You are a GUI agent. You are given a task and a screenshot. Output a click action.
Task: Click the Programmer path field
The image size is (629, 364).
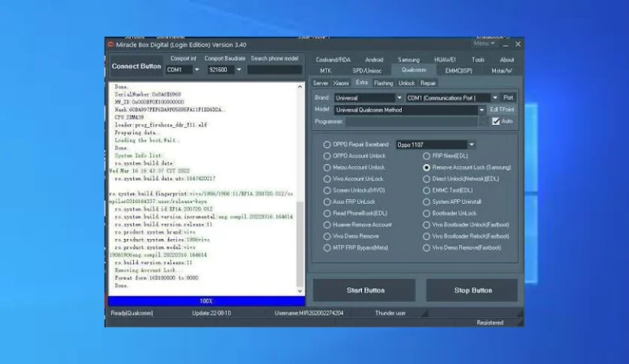click(412, 122)
